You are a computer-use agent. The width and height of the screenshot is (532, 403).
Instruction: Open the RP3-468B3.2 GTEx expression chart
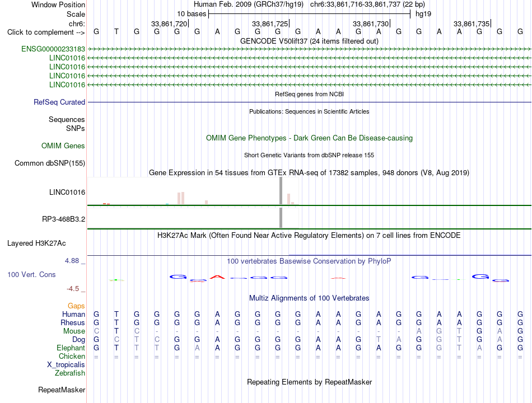[x=193, y=218]
